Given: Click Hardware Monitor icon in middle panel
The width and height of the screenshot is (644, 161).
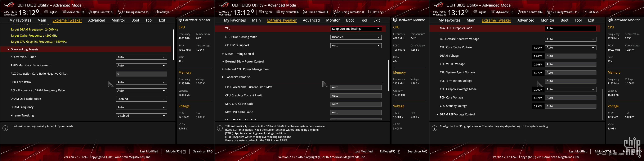Looking at the screenshot, I should (x=395, y=20).
